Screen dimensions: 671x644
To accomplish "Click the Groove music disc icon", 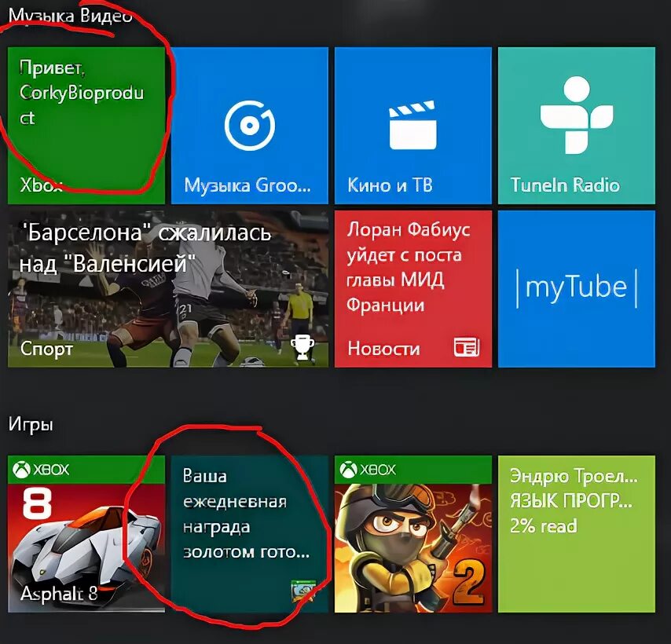I will (x=250, y=126).
